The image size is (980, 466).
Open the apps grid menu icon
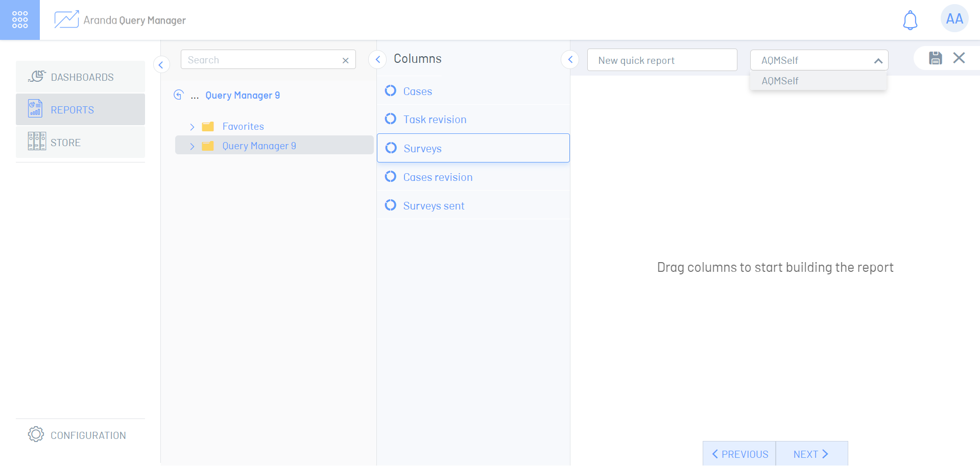pos(20,19)
